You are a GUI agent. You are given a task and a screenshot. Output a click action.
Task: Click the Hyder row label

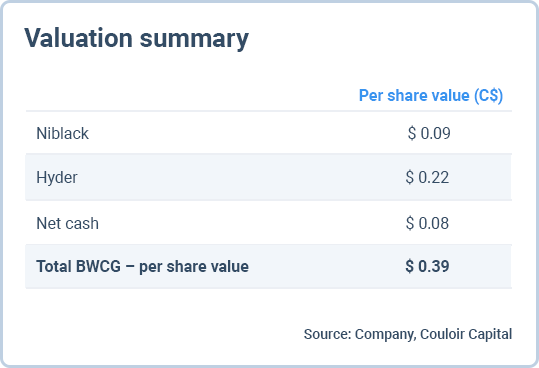point(57,178)
